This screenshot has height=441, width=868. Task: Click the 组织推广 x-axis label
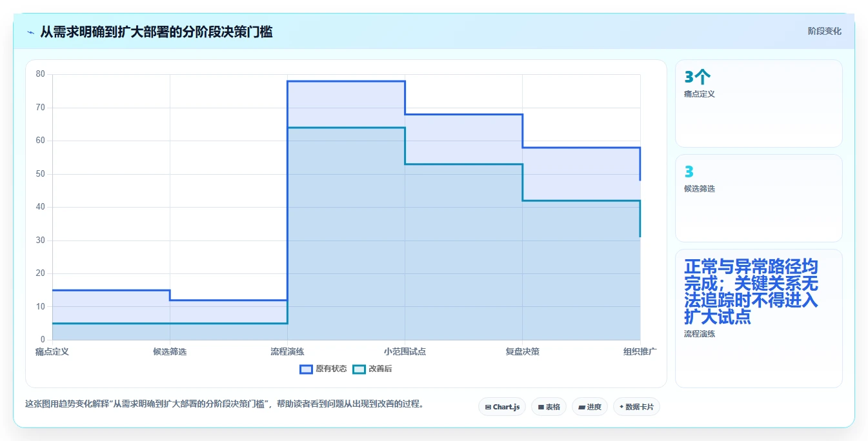pyautogui.click(x=640, y=351)
